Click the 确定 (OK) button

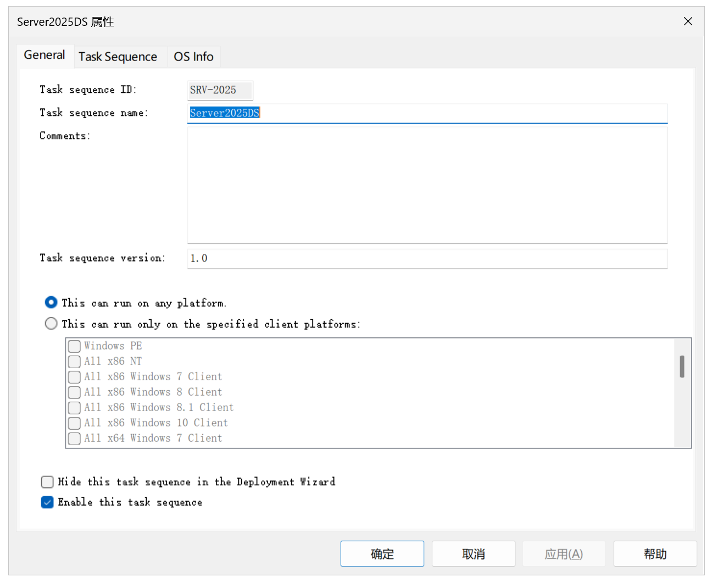382,554
